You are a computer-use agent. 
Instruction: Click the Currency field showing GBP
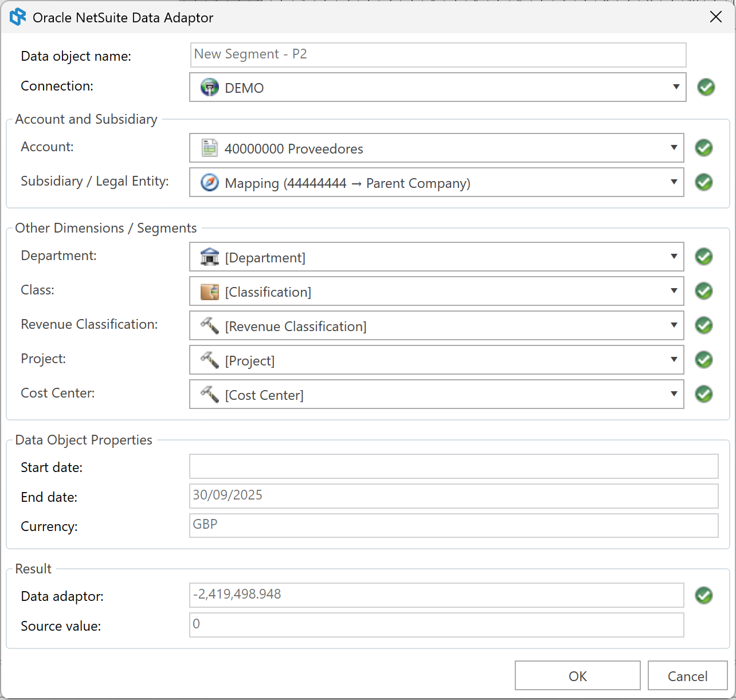coord(454,525)
